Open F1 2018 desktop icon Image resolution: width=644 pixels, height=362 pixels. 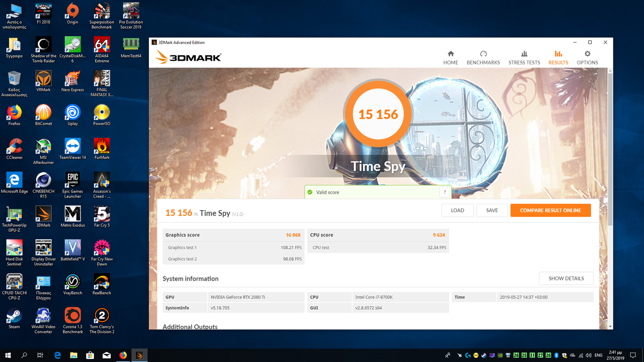pos(43,14)
